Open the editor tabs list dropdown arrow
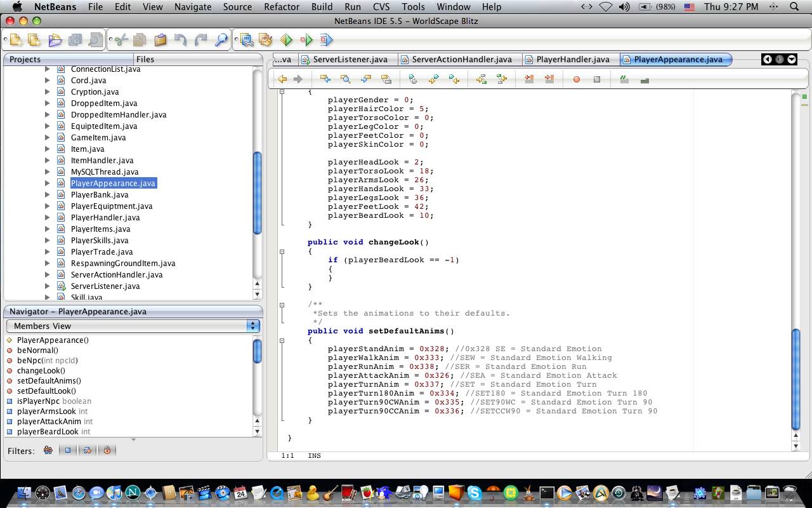812x508 pixels. coord(792,59)
